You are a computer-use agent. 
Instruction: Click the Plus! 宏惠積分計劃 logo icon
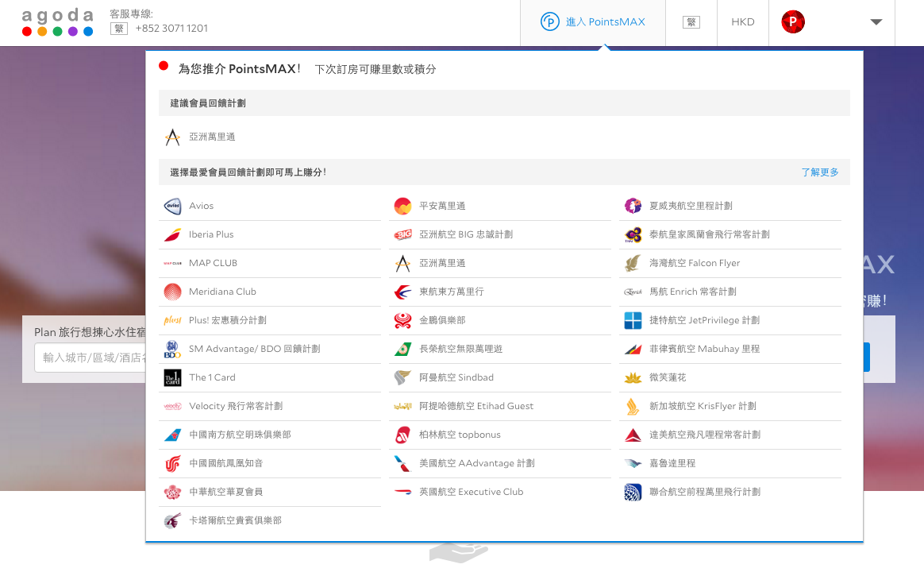point(173,320)
